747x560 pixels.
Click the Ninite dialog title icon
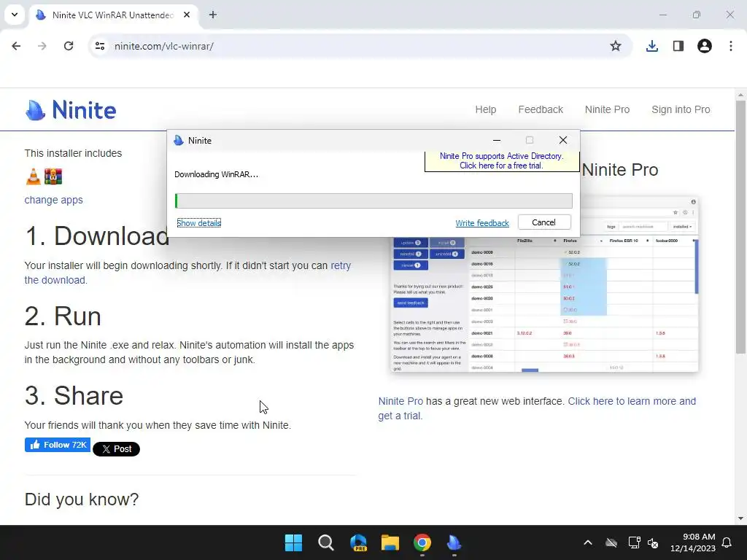point(179,141)
